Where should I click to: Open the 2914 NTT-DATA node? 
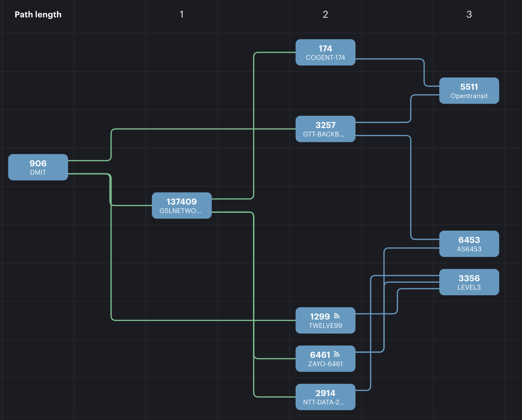[x=325, y=397]
